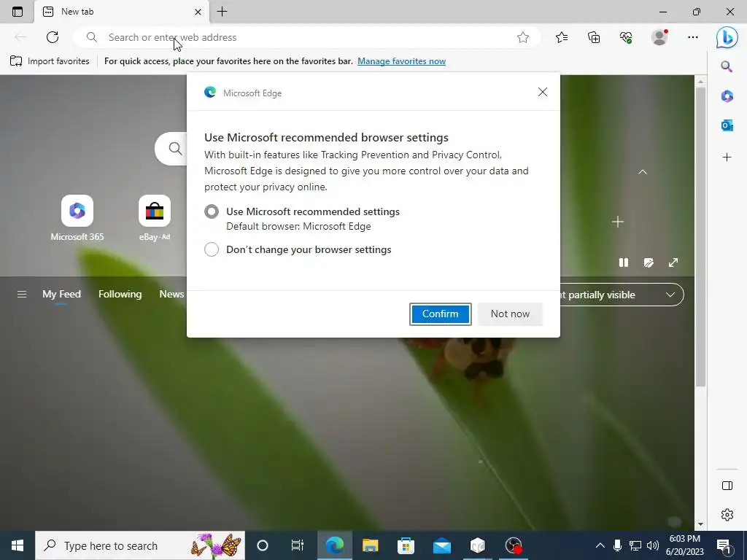Switch to the Following tab
The image size is (747, 560).
point(120,295)
